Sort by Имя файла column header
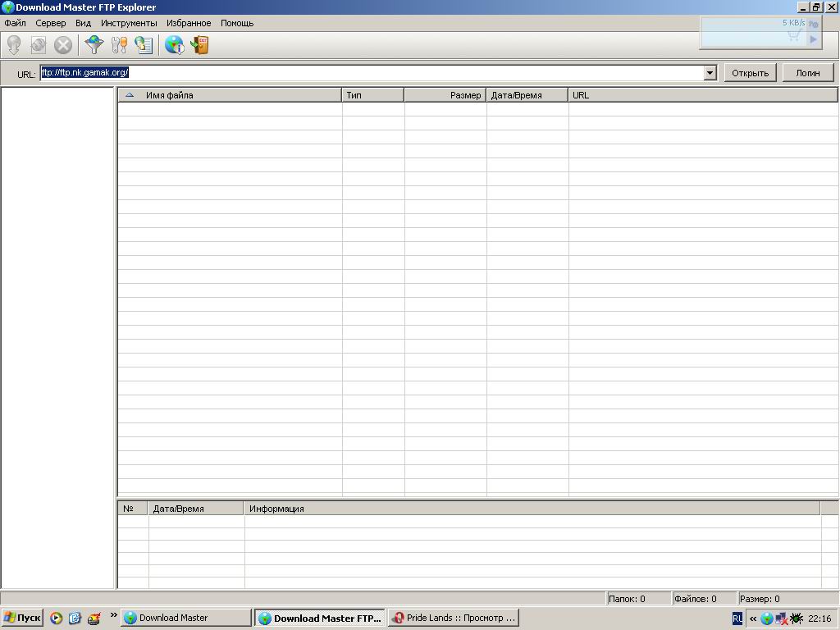The height and width of the screenshot is (630, 840). click(230, 95)
